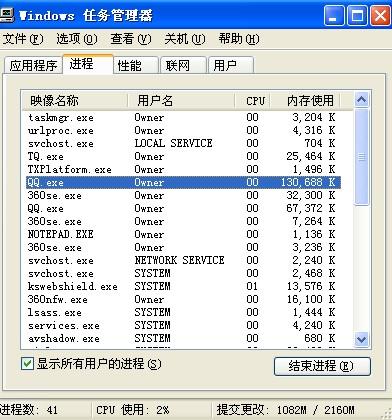Select 360se.exe using 7,264 K

[183, 221]
